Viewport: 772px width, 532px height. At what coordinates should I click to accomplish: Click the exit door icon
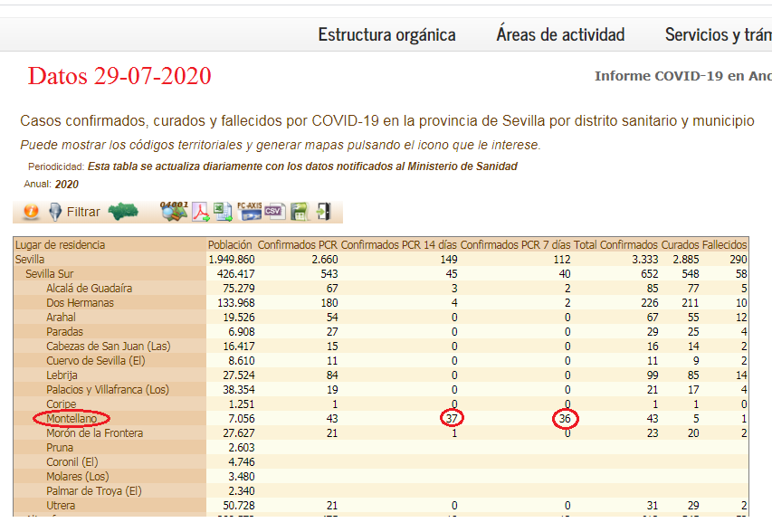tap(323, 212)
